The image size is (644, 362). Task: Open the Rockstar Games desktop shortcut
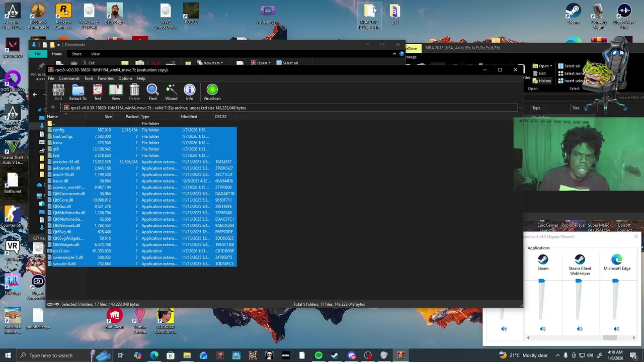coord(63,16)
